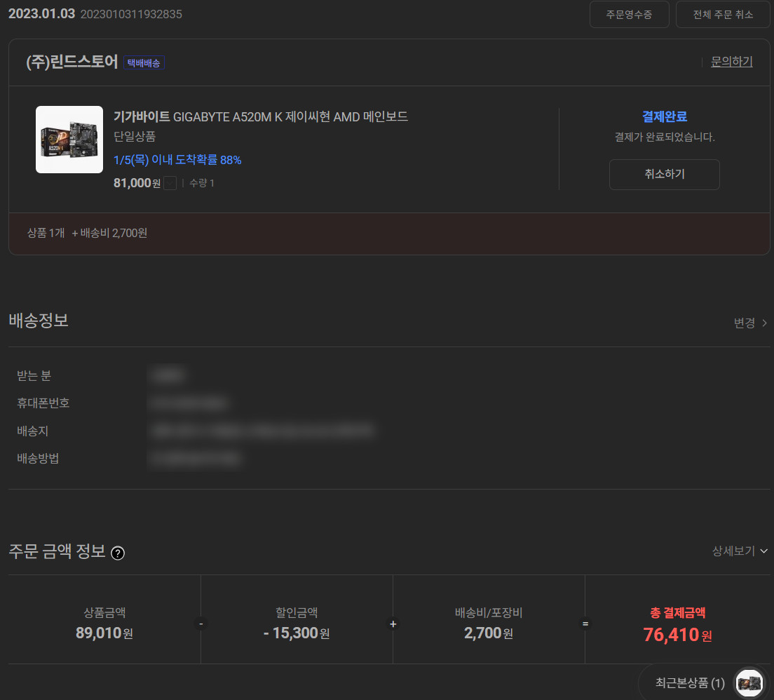Click 전체 주문 취소 button
Screen dimensions: 774x700
tap(723, 14)
